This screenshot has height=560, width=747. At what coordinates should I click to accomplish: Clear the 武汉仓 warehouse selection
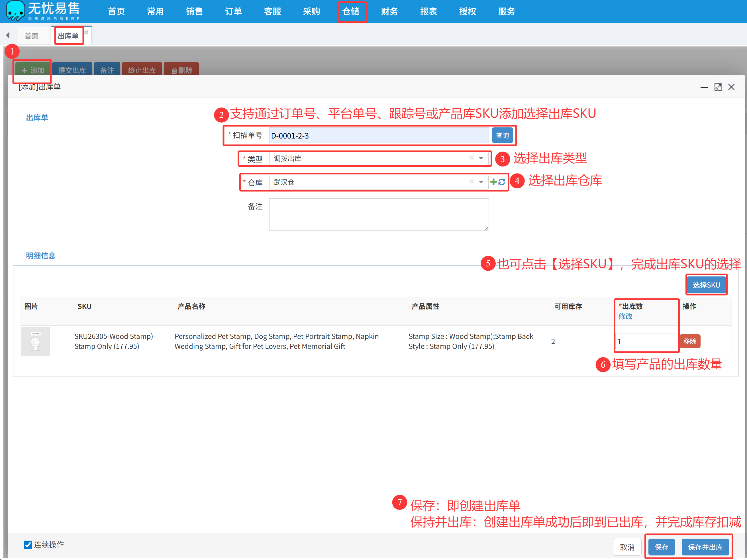tap(472, 182)
